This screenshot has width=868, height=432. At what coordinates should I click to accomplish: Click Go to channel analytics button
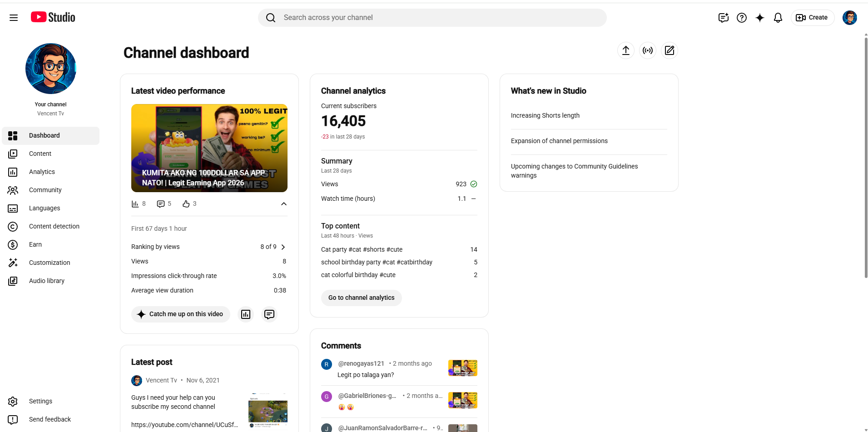coord(362,298)
